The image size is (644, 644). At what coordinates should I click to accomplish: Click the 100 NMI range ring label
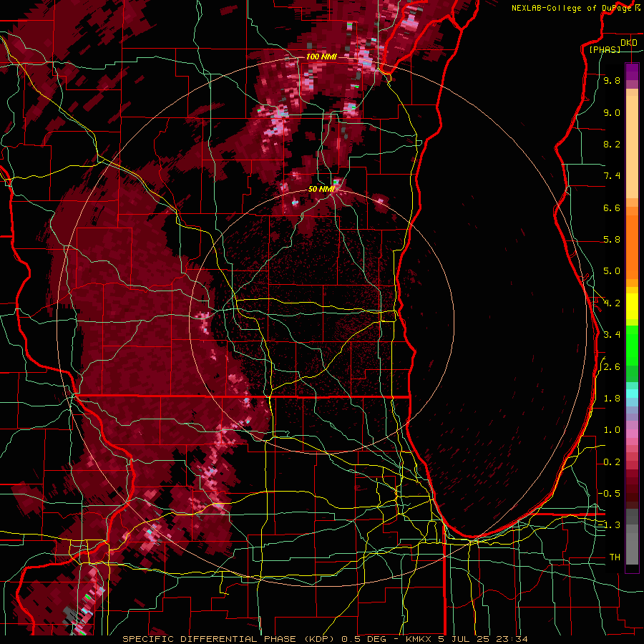[x=321, y=57]
